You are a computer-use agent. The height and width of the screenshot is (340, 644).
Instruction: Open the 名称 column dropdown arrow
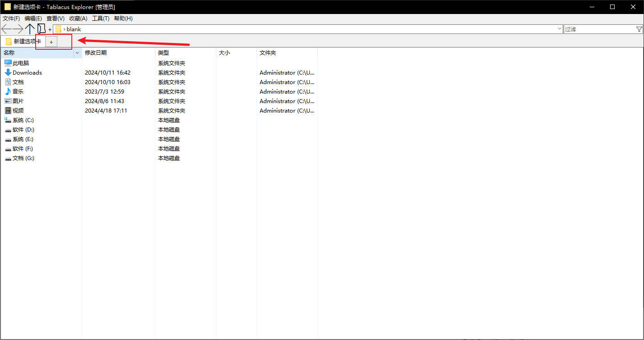tap(77, 52)
